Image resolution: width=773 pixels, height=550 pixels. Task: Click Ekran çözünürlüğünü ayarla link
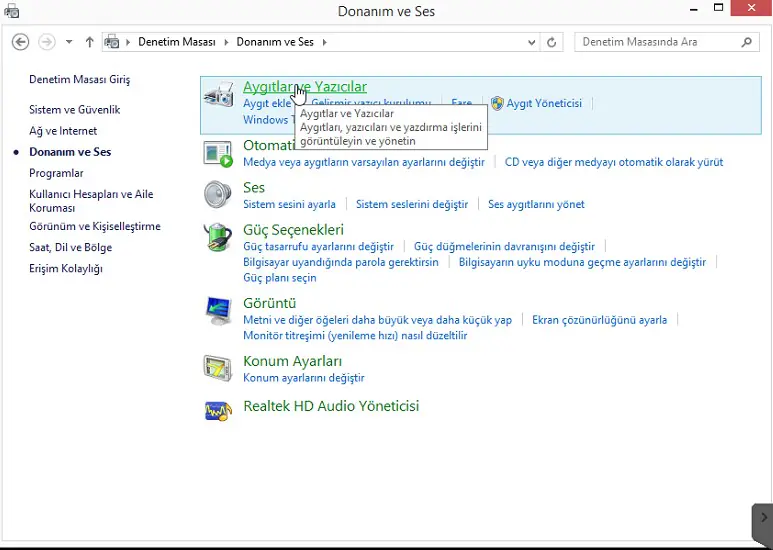[599, 320]
